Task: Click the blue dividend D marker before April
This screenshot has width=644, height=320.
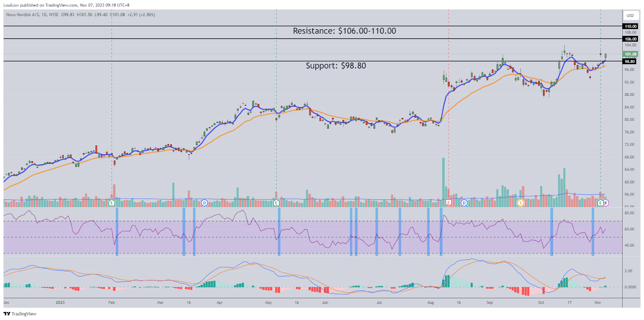Action: click(x=204, y=203)
